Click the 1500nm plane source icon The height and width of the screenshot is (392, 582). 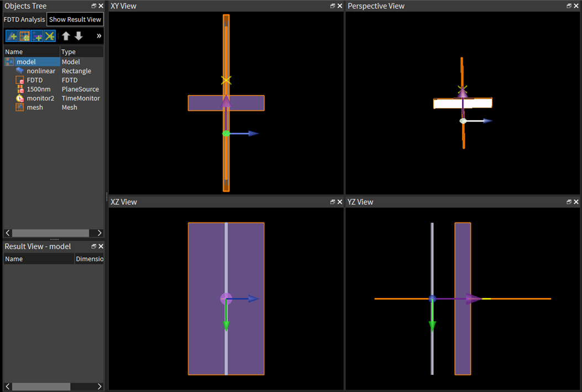20,89
